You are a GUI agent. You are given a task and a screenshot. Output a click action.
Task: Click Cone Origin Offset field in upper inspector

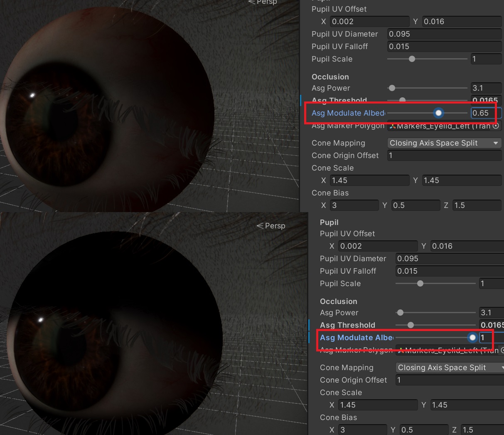point(444,156)
